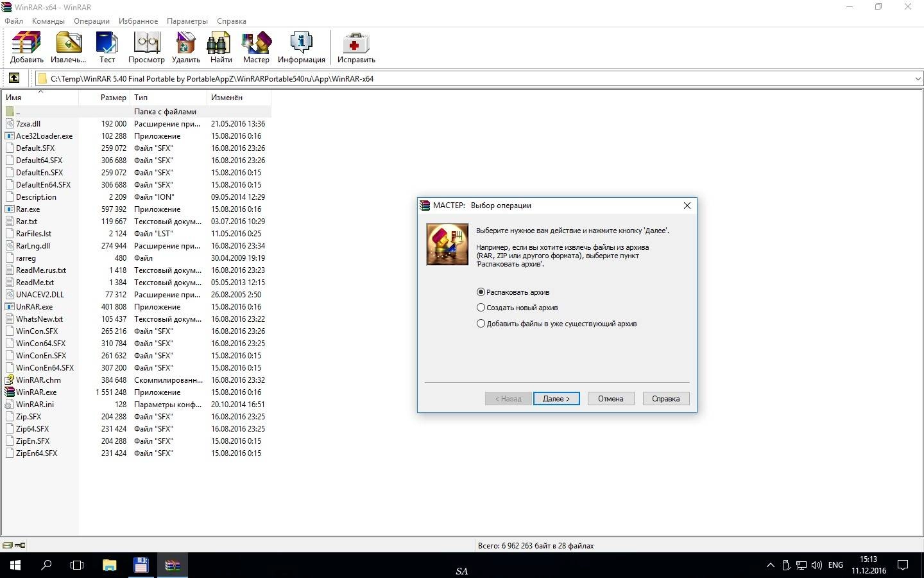Select 'Распаковать архив' radio option
The height and width of the screenshot is (578, 924).
[x=513, y=292]
